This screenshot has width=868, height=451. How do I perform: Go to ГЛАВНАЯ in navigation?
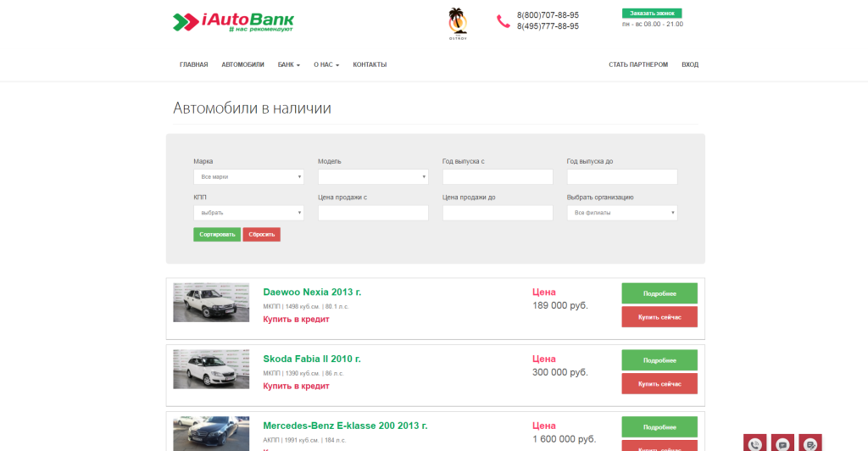pos(194,64)
